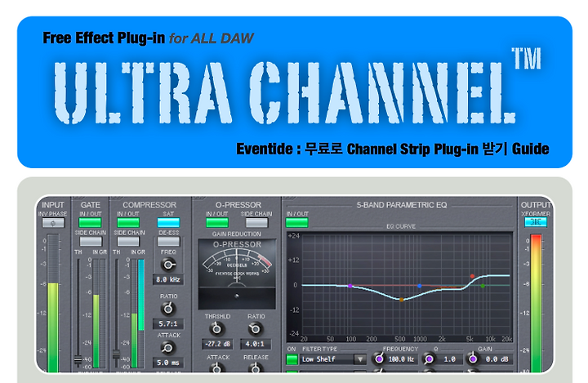Click the O-Pressor gain reduction VU meter

click(237, 274)
